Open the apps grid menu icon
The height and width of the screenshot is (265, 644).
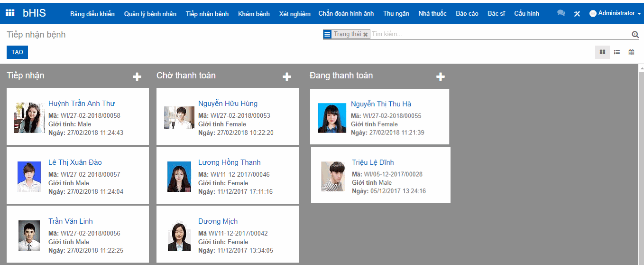[x=9, y=13]
